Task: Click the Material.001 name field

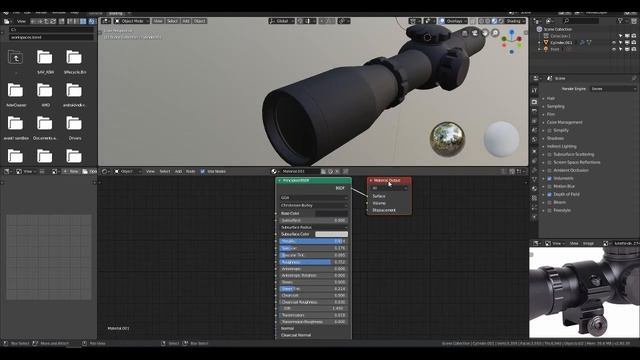Action: tap(300, 171)
